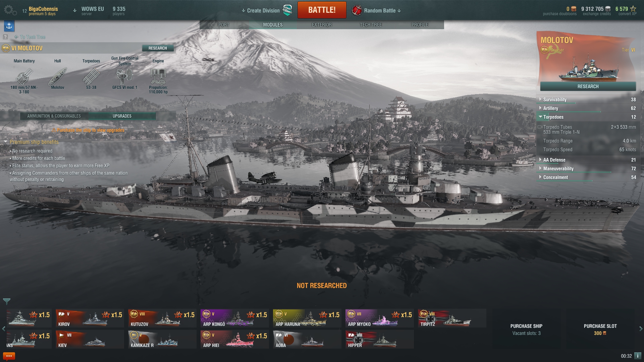Select the Hull Molotov module icon
Image resolution: width=644 pixels, height=362 pixels.
[58, 77]
